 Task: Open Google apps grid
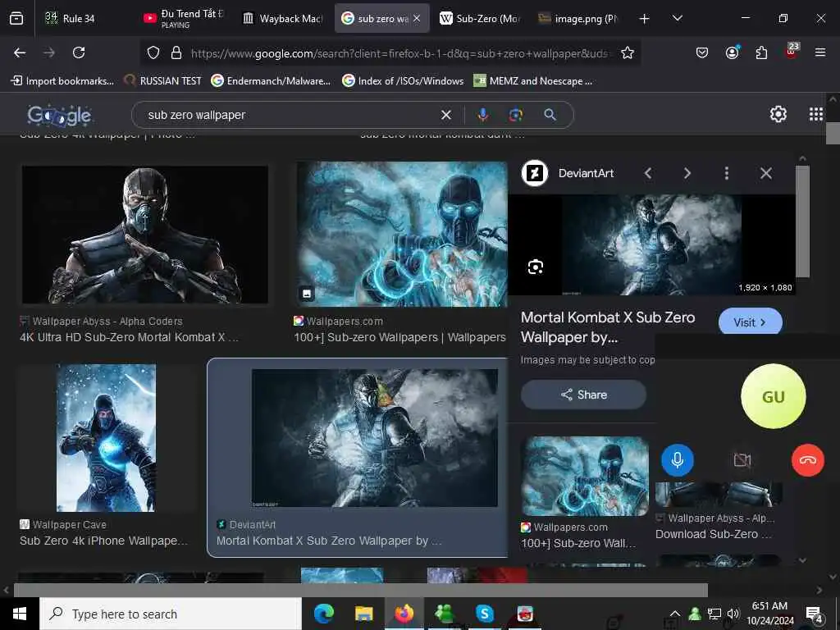click(x=816, y=114)
